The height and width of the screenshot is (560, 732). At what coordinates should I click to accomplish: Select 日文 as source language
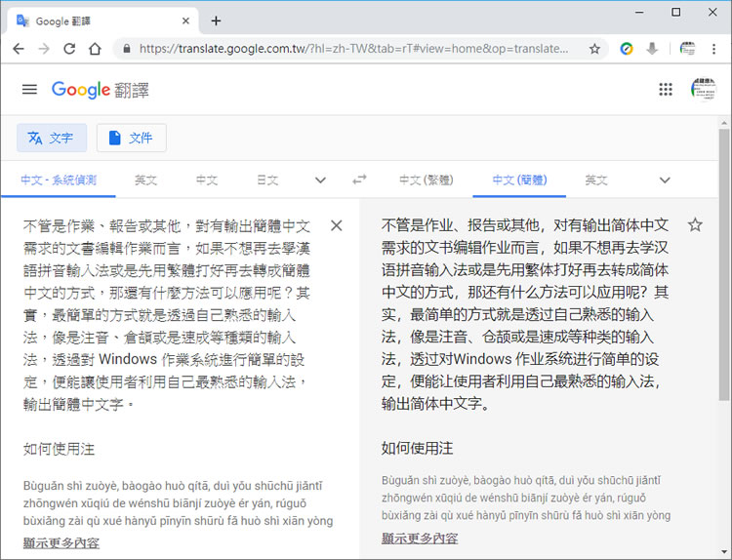(267, 180)
